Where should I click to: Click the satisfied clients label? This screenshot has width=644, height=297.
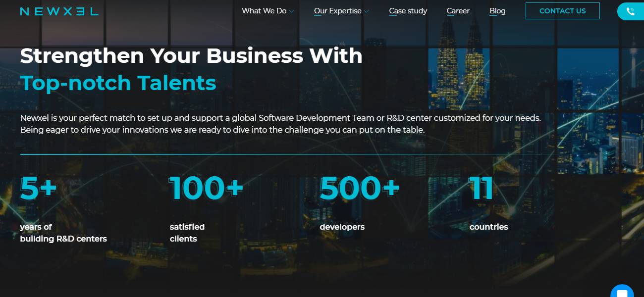[x=187, y=233]
